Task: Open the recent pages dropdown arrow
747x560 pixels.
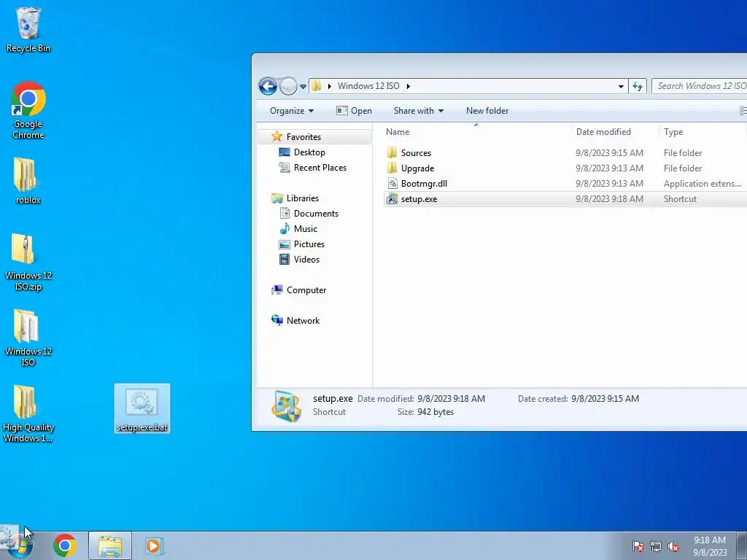Action: click(x=303, y=87)
